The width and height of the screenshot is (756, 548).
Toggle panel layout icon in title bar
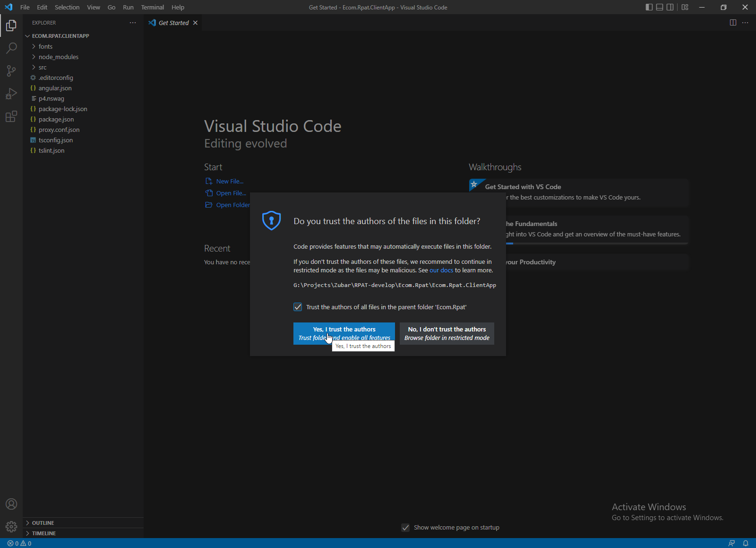(660, 7)
